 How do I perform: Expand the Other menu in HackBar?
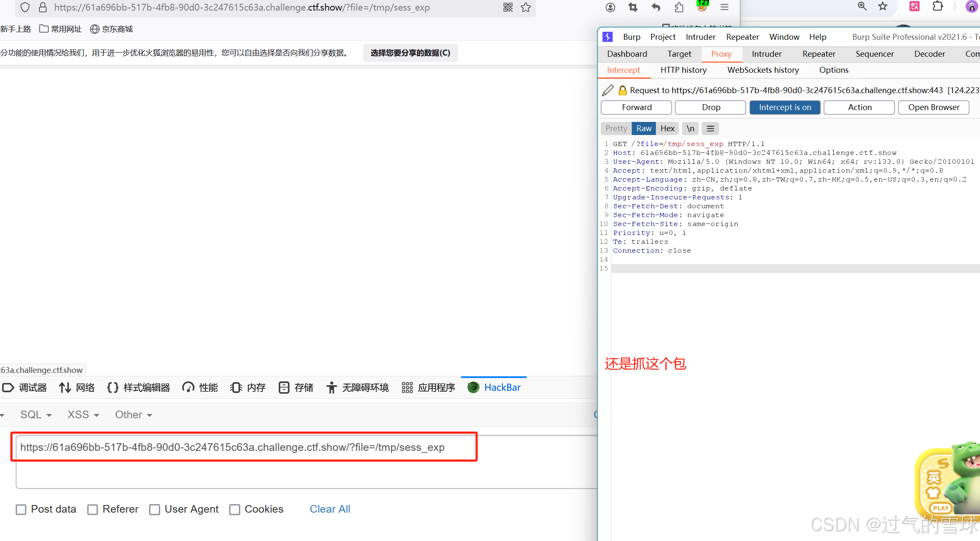click(133, 415)
